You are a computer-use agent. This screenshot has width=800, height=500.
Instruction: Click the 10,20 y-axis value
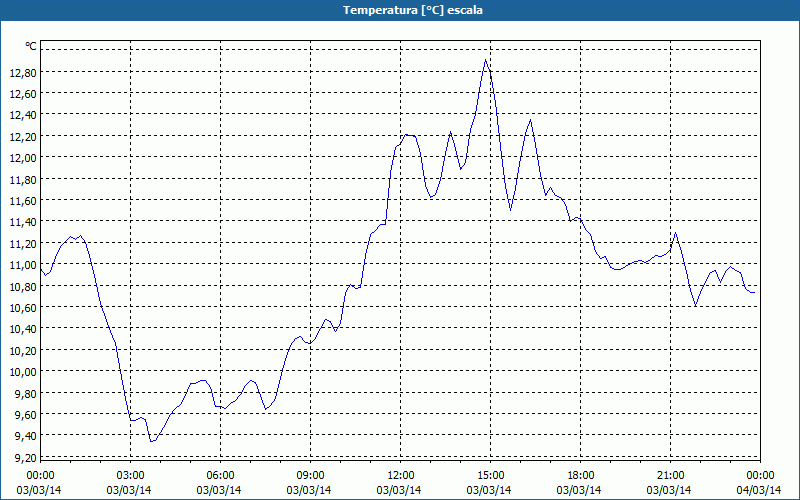click(23, 351)
